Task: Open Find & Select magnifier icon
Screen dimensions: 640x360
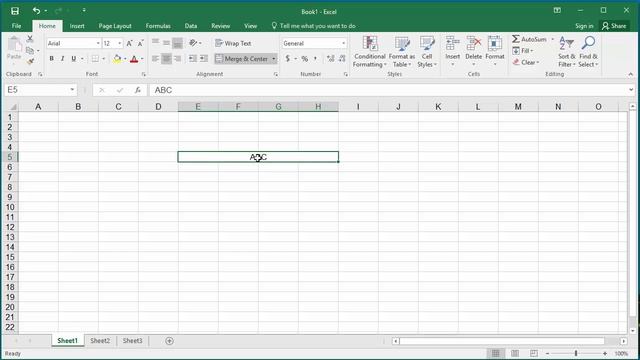Action: 588,43
